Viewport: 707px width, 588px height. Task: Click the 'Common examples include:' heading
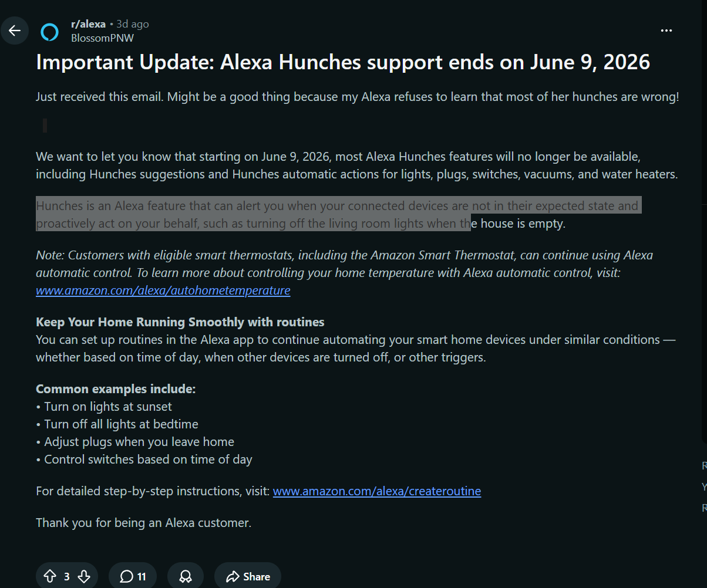(x=116, y=389)
